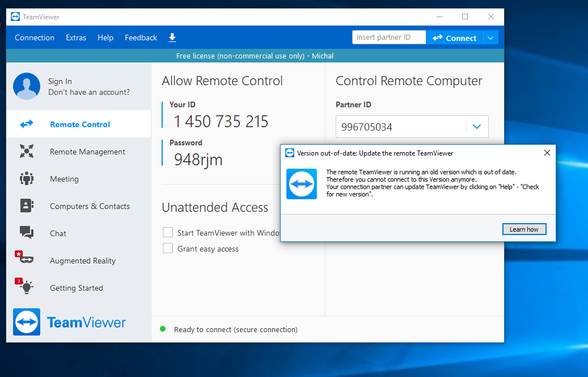
Task: Click the Sign In link
Action: [x=60, y=81]
